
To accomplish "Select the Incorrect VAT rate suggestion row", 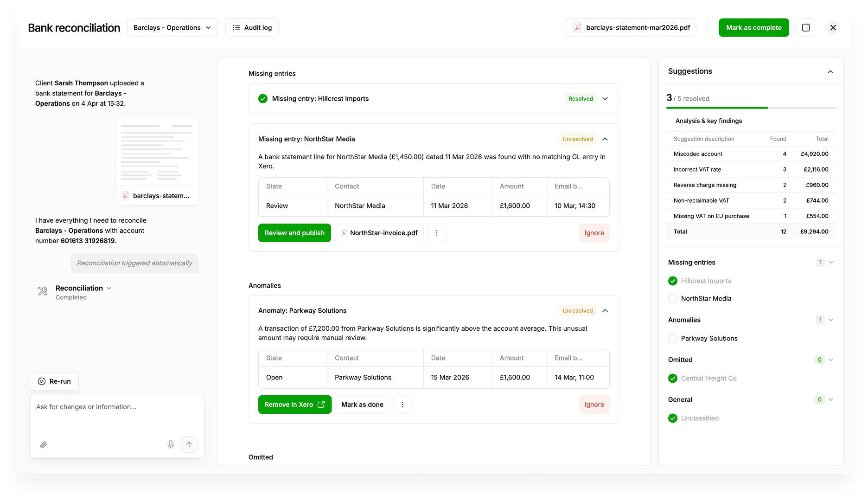I will click(x=751, y=170).
